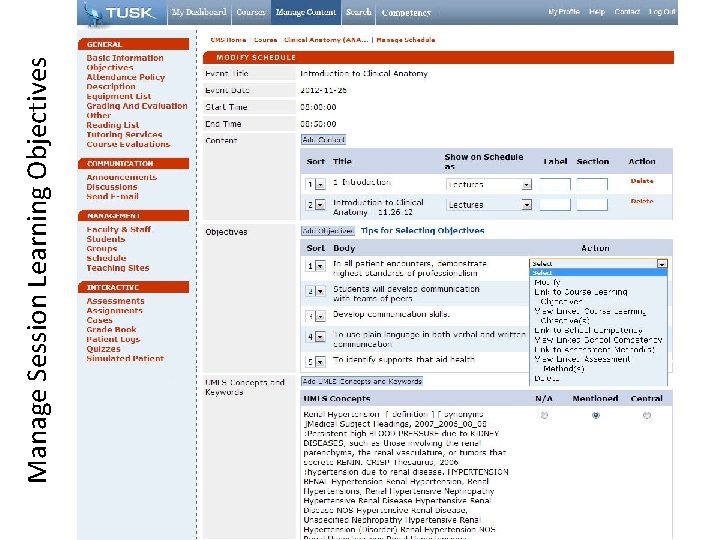Open Show on Schedule dropdown for 1. Introduction
The height and width of the screenshot is (540, 720).
[489, 185]
